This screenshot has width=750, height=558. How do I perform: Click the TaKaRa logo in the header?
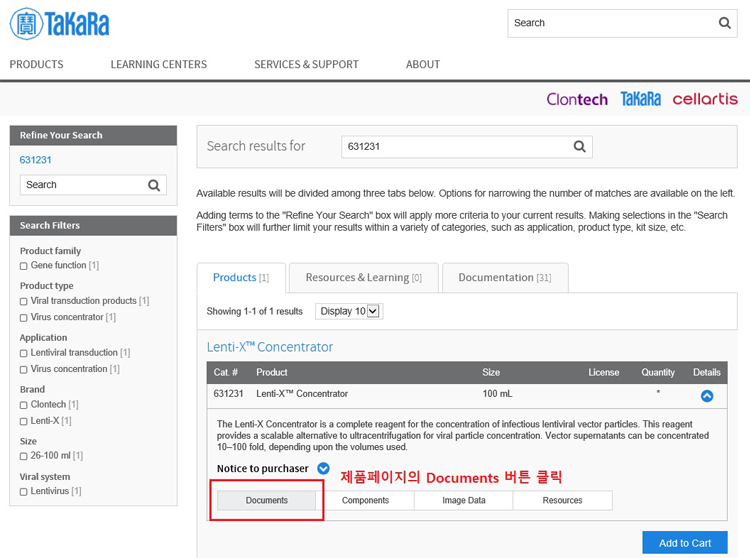[x=60, y=23]
